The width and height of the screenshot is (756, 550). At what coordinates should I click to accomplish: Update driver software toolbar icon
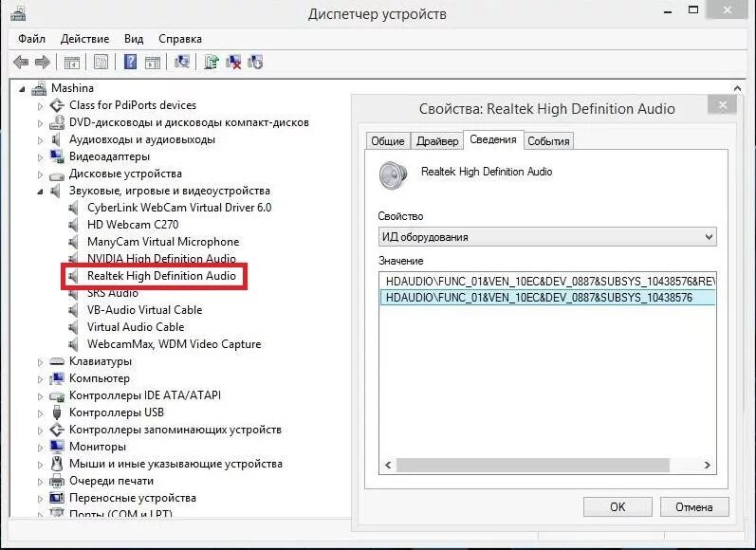pos(212,62)
